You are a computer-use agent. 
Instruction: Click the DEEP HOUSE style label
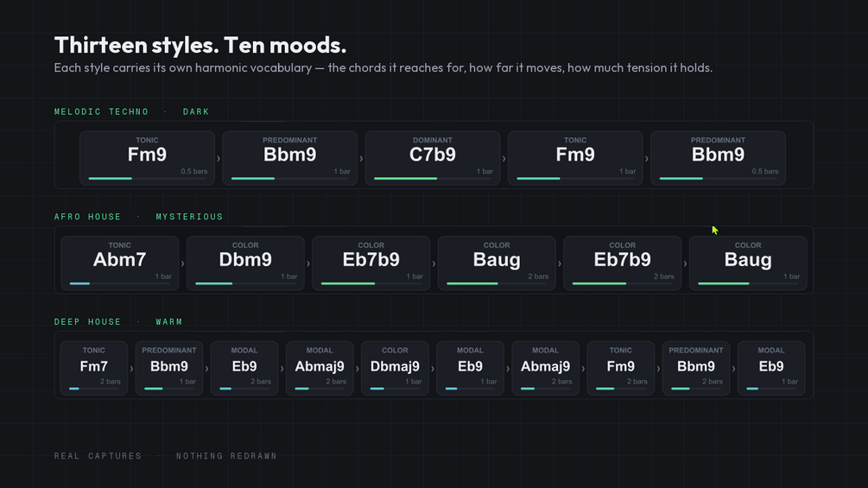(x=87, y=322)
